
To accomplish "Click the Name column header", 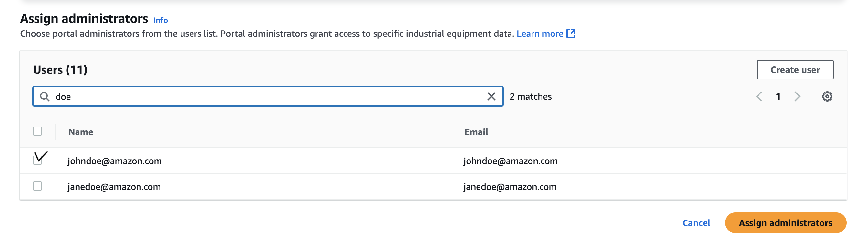I will tap(81, 132).
